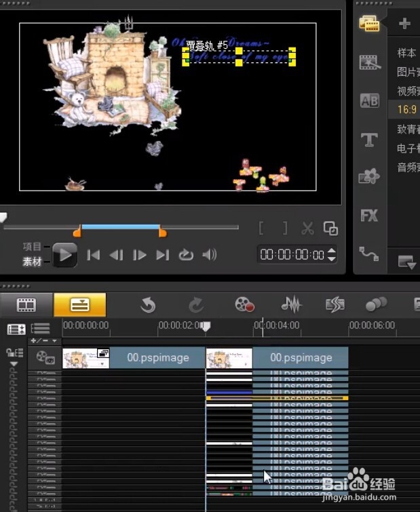This screenshot has width=420, height=512.
Task: Click the 00:00:06:00 ruler mark
Action: [372, 326]
